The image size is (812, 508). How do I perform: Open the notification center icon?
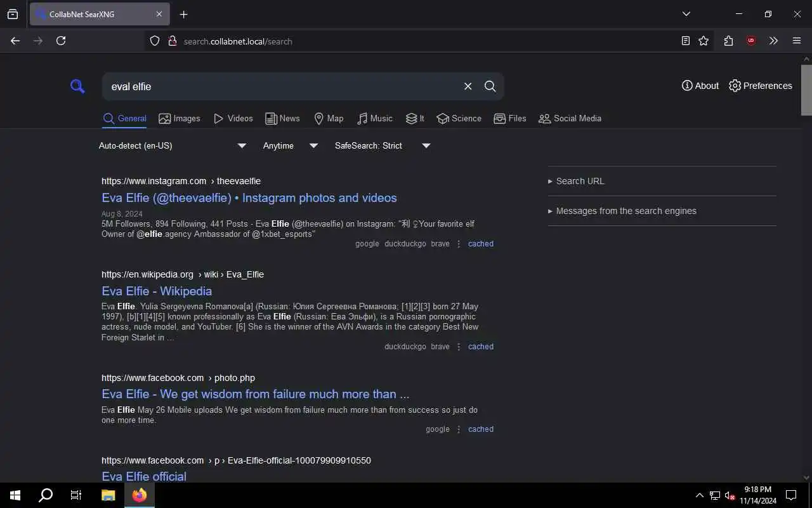click(791, 495)
